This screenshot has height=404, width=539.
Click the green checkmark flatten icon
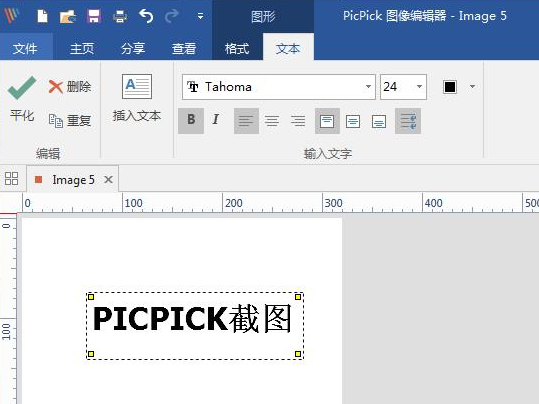[x=22, y=88]
